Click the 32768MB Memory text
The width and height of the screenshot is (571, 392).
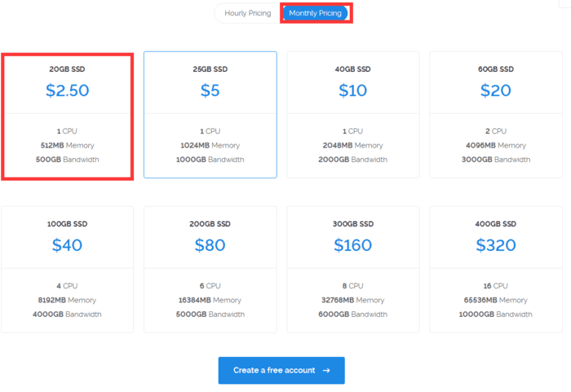353,300
